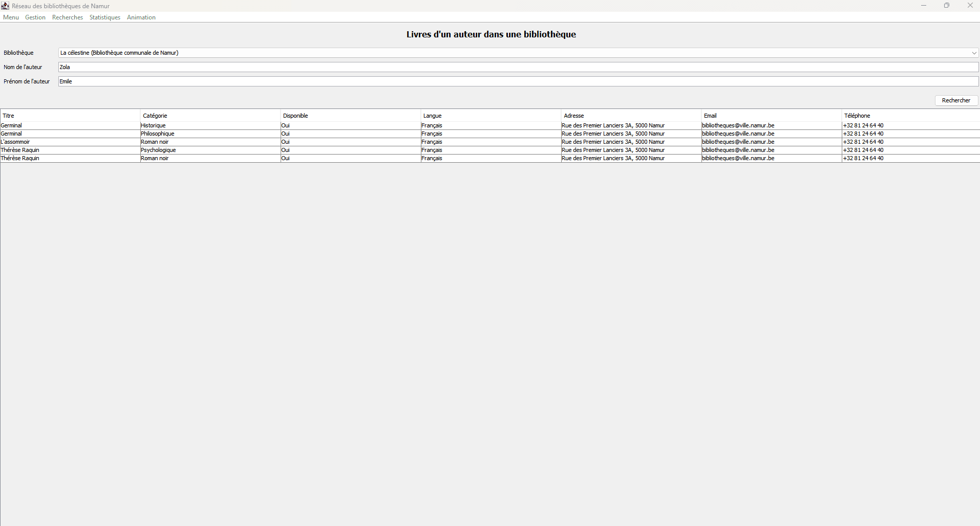The image size is (980, 526).
Task: Click the Langue column header
Action: (x=491, y=116)
